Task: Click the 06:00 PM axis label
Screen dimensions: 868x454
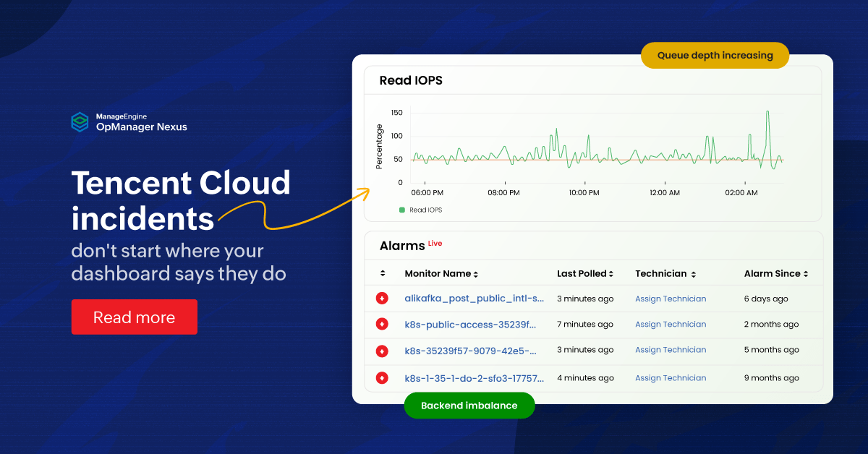Action: 427,193
